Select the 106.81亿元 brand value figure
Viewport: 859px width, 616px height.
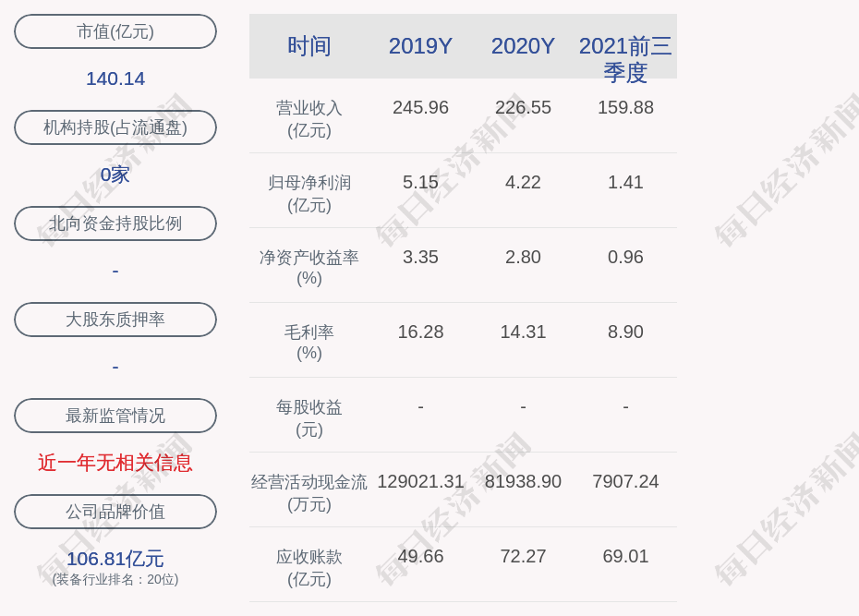115,559
